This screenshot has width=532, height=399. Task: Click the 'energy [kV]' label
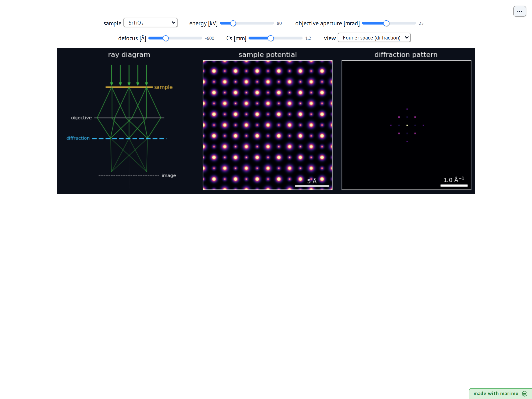click(203, 23)
